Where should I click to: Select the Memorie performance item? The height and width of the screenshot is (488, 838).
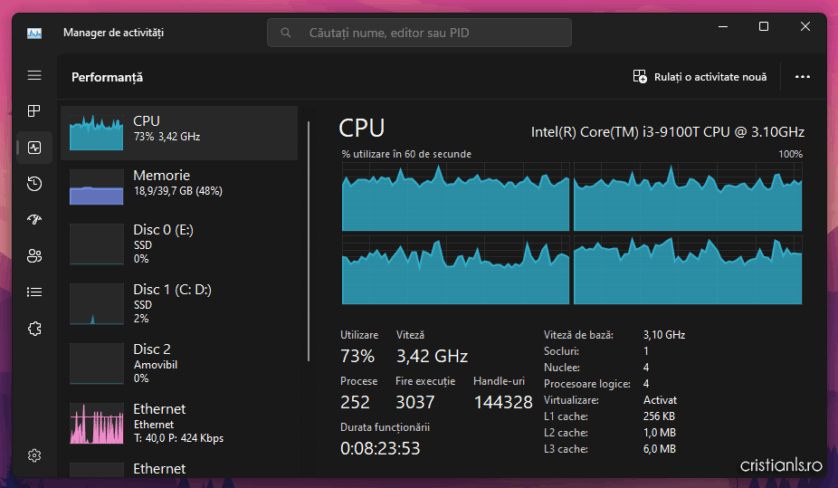[179, 187]
